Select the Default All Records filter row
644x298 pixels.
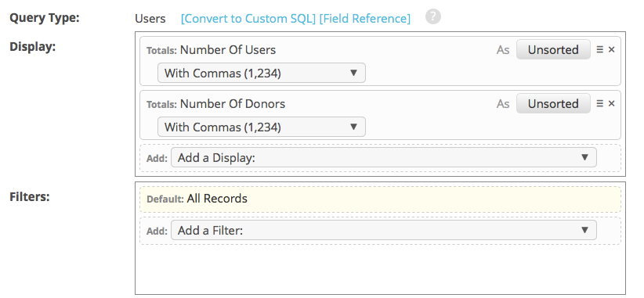point(380,199)
